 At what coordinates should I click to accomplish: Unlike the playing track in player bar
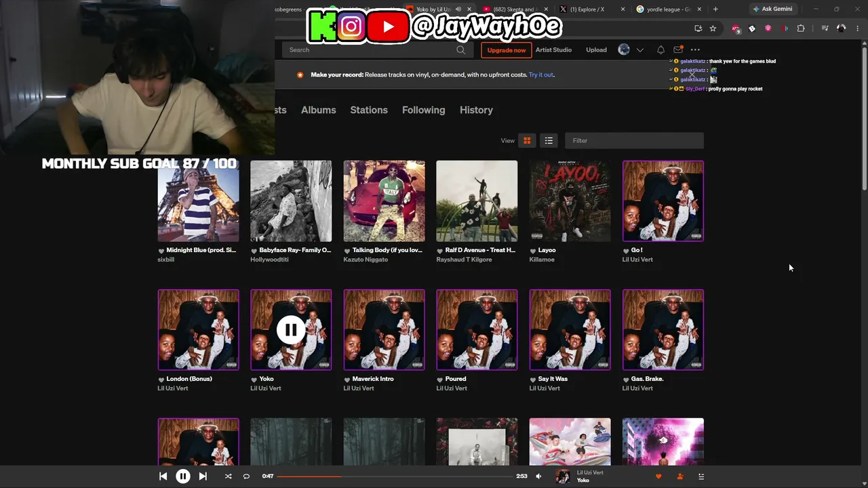coord(658,476)
